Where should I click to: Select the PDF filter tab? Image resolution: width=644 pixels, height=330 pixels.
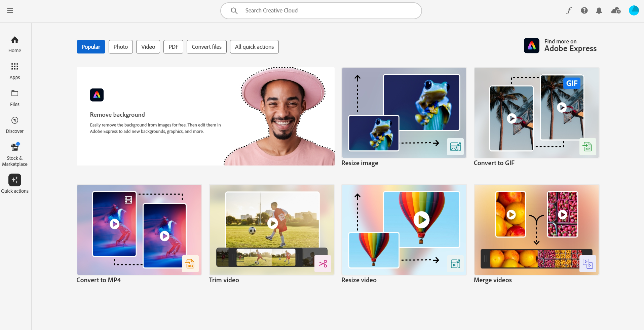[x=173, y=47]
